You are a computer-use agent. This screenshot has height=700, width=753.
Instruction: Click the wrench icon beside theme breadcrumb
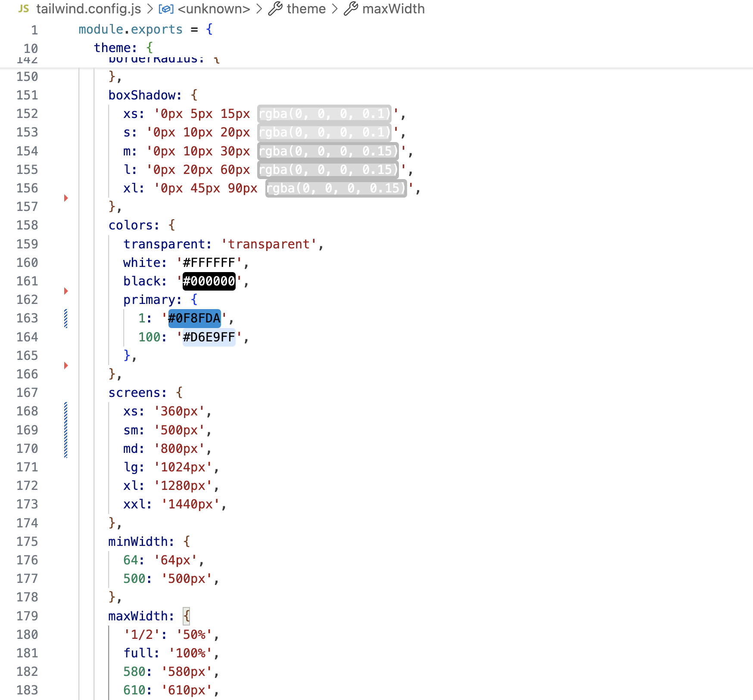[276, 8]
